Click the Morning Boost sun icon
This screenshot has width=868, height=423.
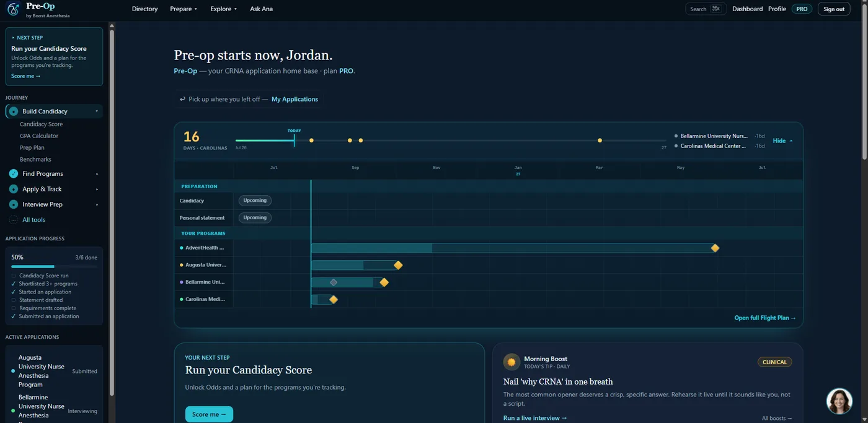[x=511, y=362]
